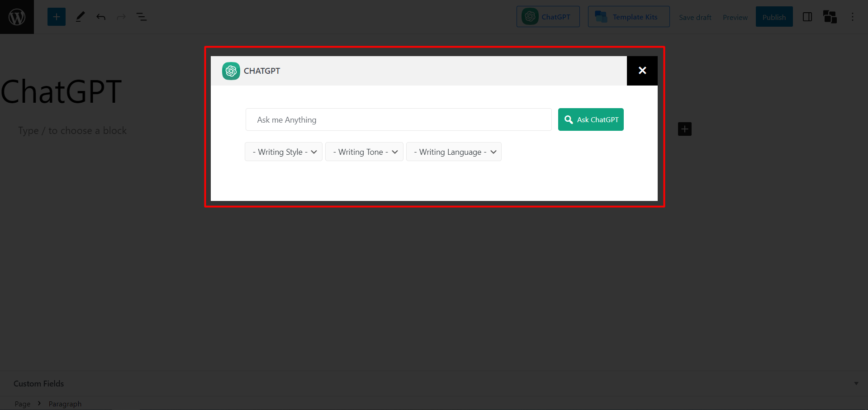Open the block inserter

pos(56,16)
